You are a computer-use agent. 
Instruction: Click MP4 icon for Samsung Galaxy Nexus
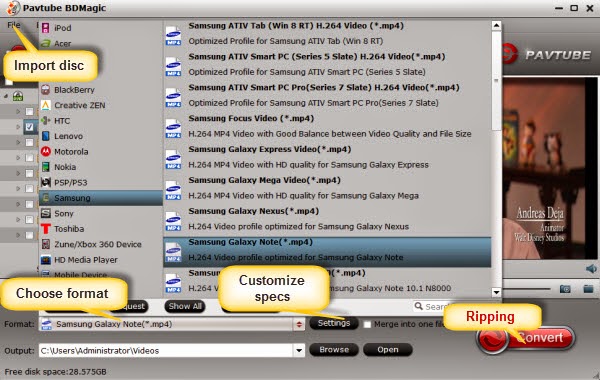pyautogui.click(x=173, y=221)
